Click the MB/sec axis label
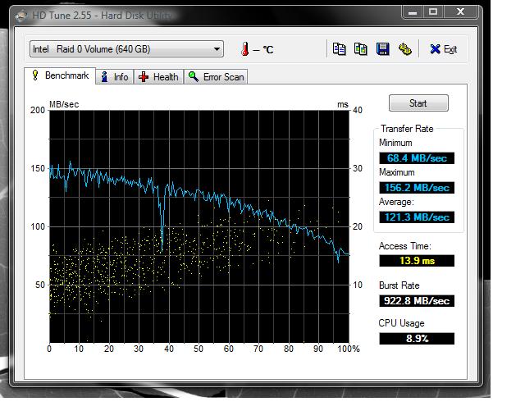The image size is (525, 420). 64,104
